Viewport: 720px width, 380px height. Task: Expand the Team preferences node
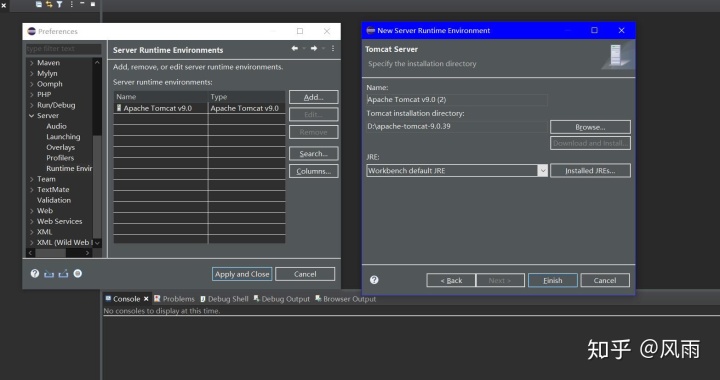point(32,179)
